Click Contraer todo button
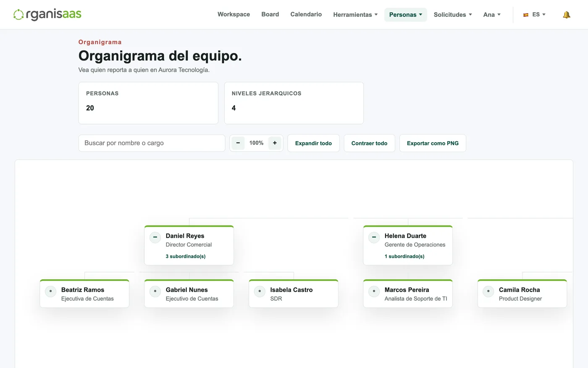The width and height of the screenshot is (588, 368). point(369,143)
